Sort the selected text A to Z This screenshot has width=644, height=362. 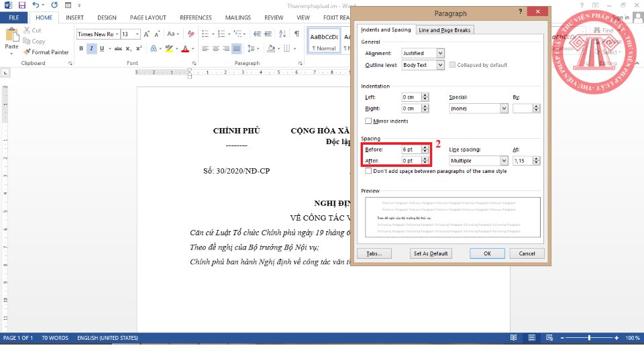282,34
